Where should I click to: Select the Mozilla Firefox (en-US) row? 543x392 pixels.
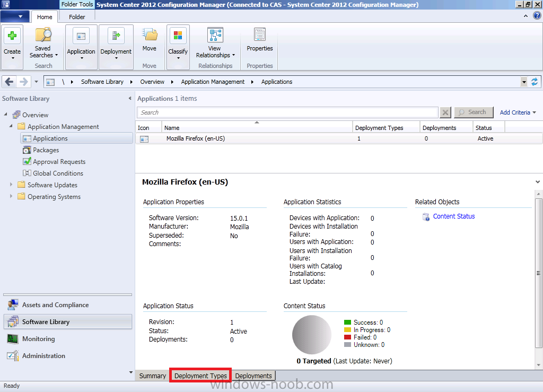coord(339,138)
